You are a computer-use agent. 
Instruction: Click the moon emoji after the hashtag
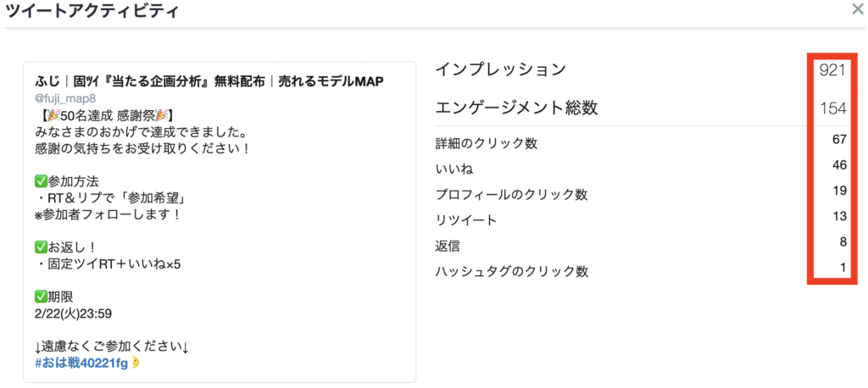pyautogui.click(x=136, y=363)
